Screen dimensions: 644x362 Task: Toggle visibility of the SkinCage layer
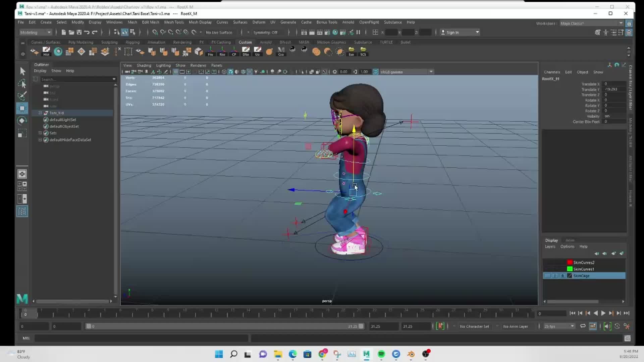547,276
